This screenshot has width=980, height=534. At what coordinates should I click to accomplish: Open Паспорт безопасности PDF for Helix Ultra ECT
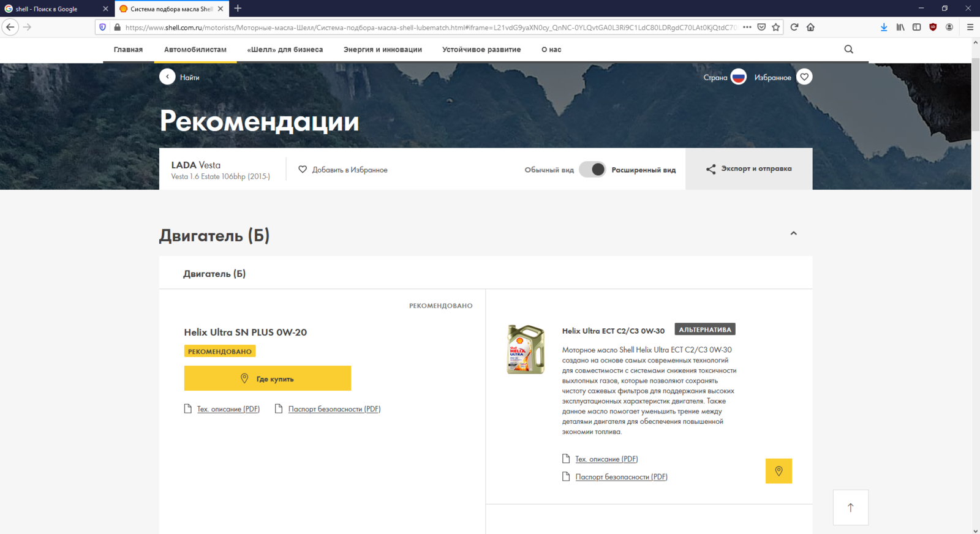tap(621, 477)
